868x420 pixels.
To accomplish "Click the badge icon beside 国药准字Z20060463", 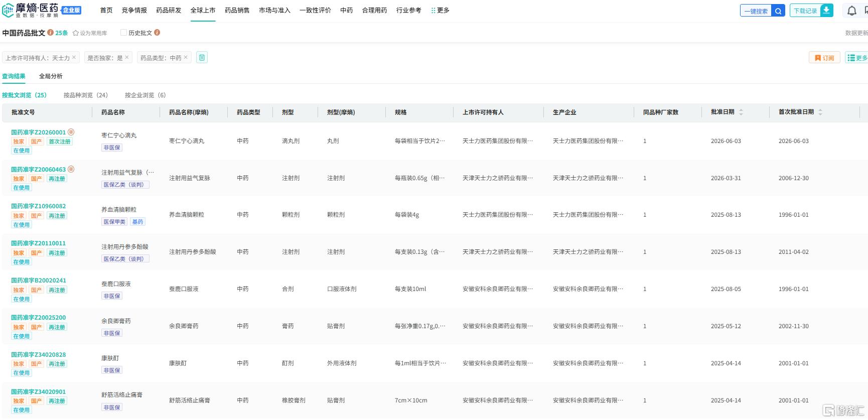I will point(71,169).
